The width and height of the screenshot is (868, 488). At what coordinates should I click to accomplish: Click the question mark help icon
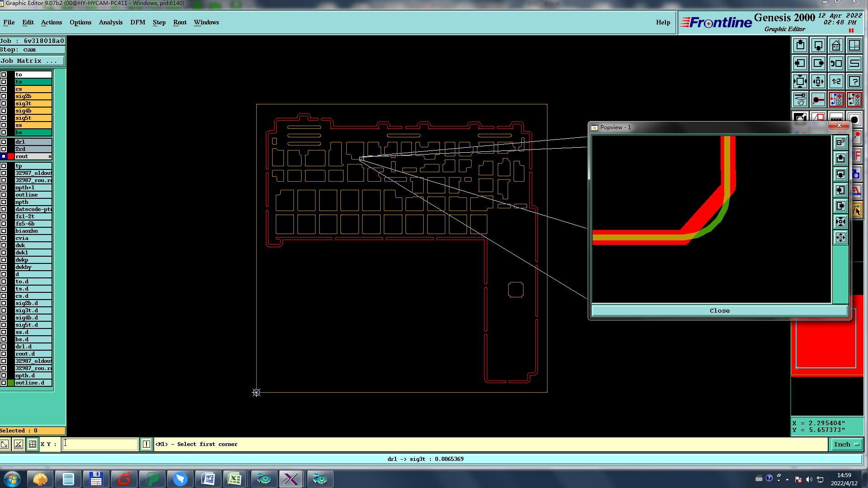coord(854,82)
